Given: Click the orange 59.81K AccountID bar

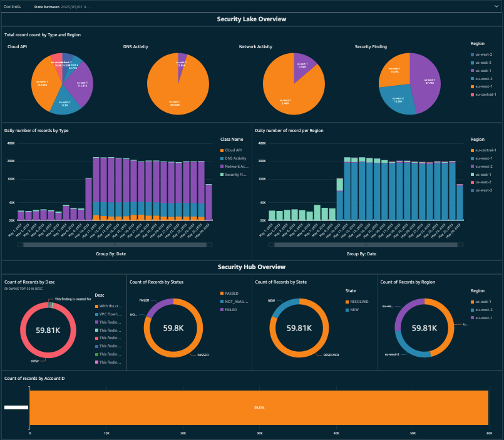Looking at the screenshot, I should pyautogui.click(x=259, y=407).
